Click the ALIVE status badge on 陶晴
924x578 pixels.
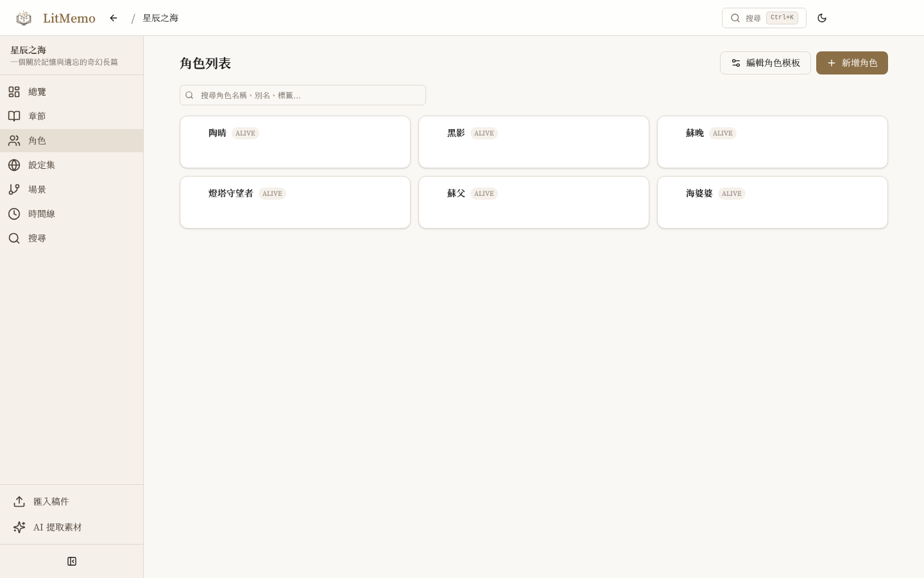(x=245, y=134)
